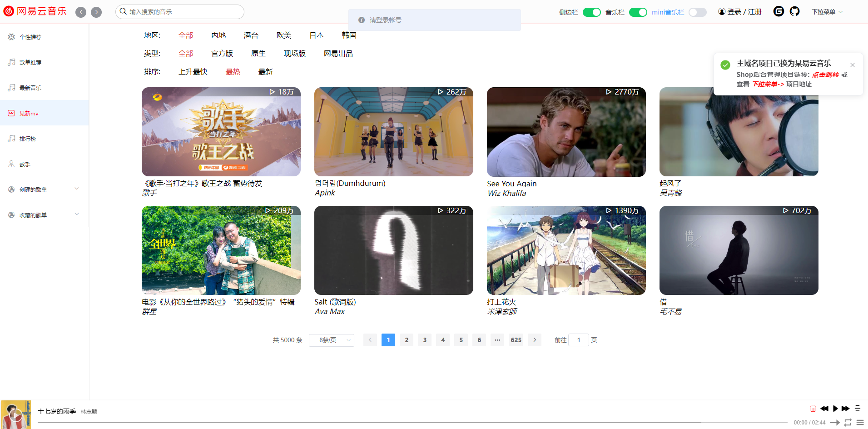Enable the mini音乐栏 switch

point(698,12)
